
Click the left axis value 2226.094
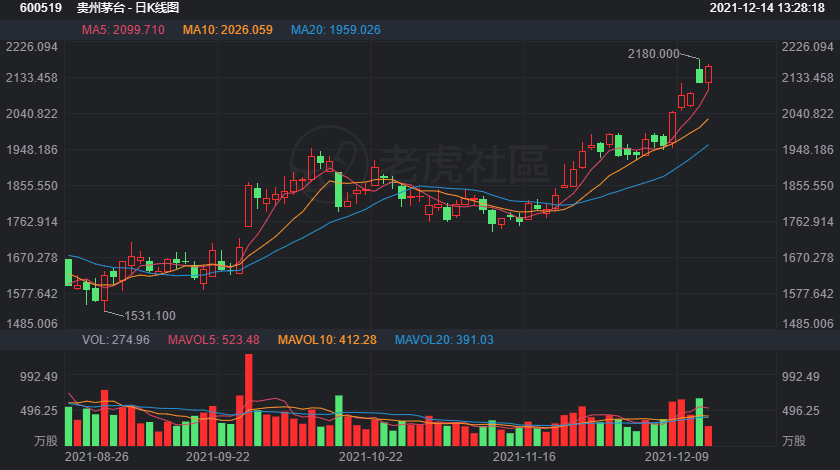click(32, 47)
